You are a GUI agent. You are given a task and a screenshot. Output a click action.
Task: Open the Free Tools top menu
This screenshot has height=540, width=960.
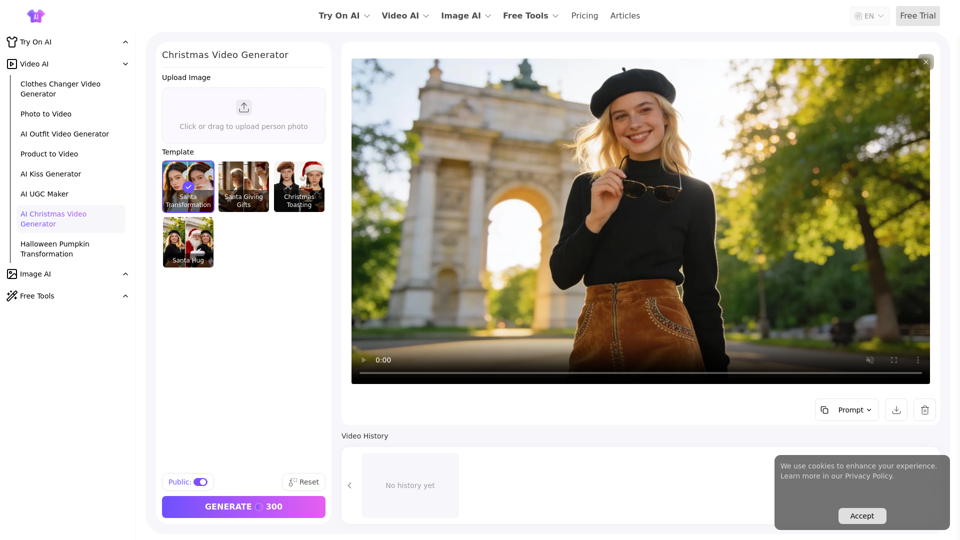[x=530, y=16]
